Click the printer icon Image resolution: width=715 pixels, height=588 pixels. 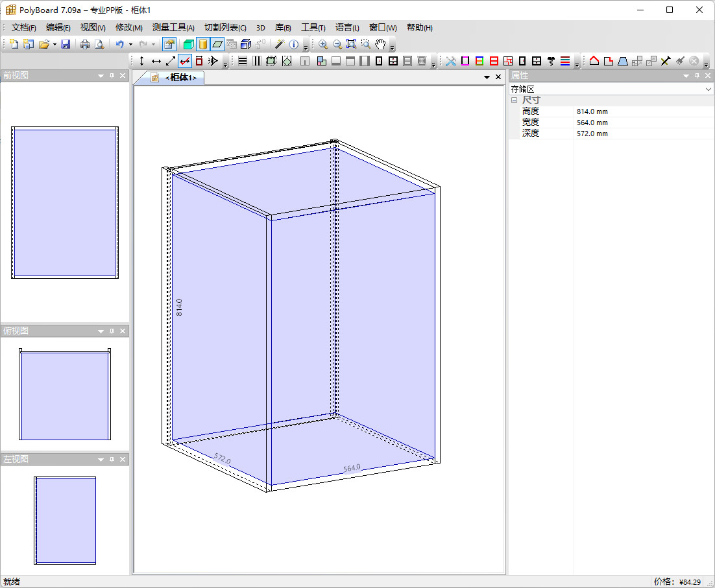85,44
